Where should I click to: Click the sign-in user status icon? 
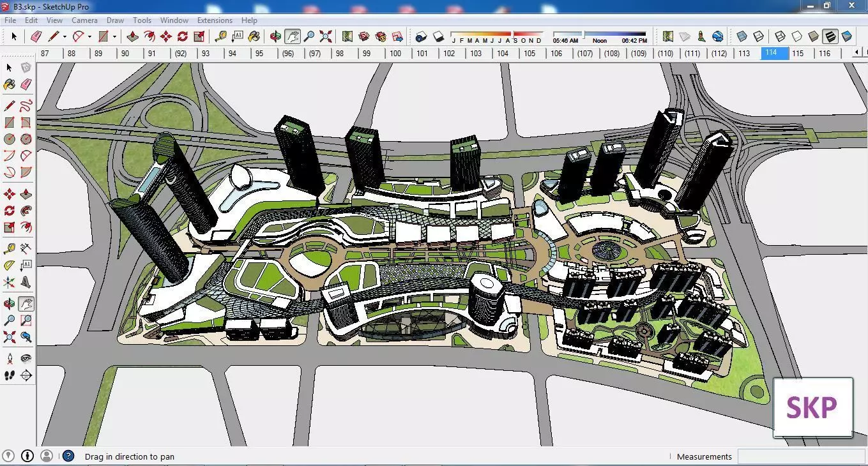pyautogui.click(x=47, y=456)
